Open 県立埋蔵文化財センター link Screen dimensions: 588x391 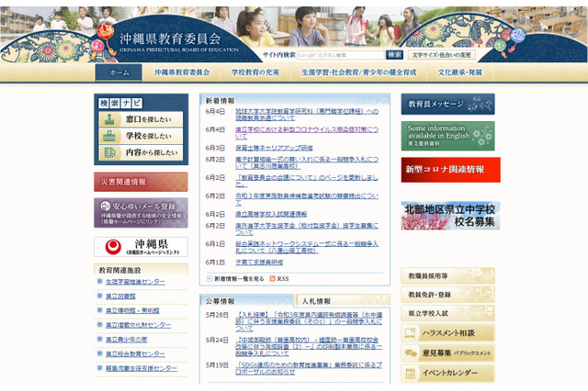point(139,325)
